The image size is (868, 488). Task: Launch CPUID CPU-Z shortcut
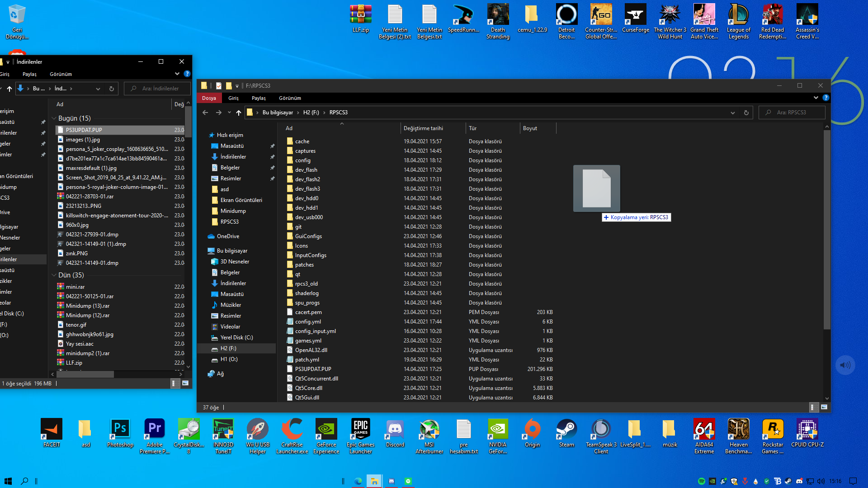(x=807, y=433)
